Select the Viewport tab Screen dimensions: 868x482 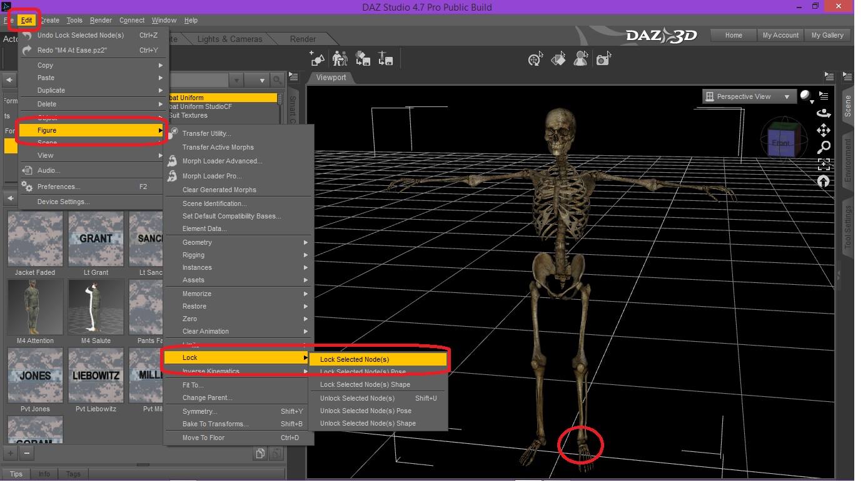pyautogui.click(x=331, y=78)
